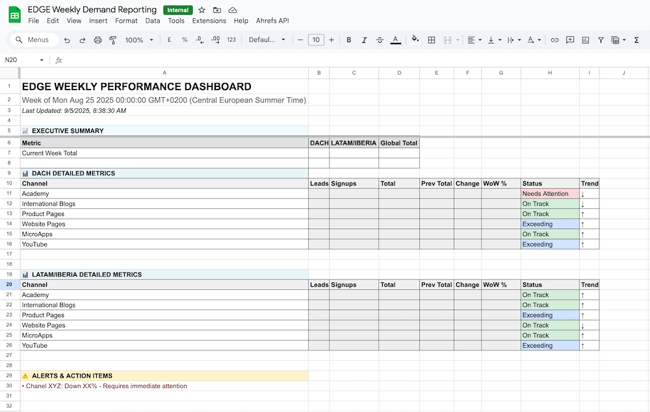Open Functions sigma icon

(x=636, y=40)
